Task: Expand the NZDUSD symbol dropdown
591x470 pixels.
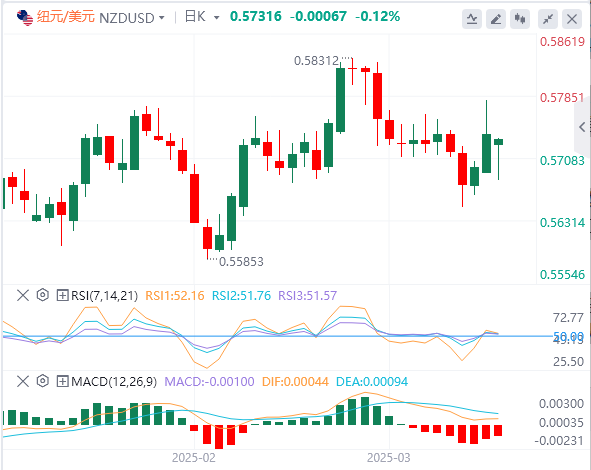Action: (162, 18)
